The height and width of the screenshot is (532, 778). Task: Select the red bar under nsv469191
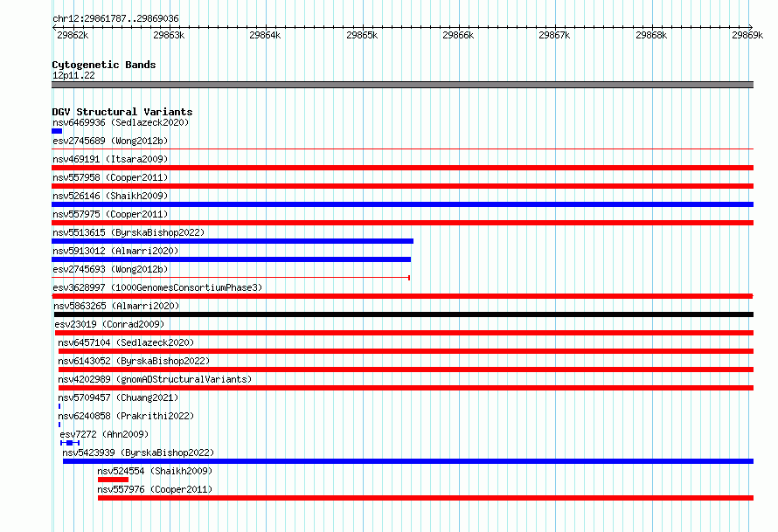402,168
